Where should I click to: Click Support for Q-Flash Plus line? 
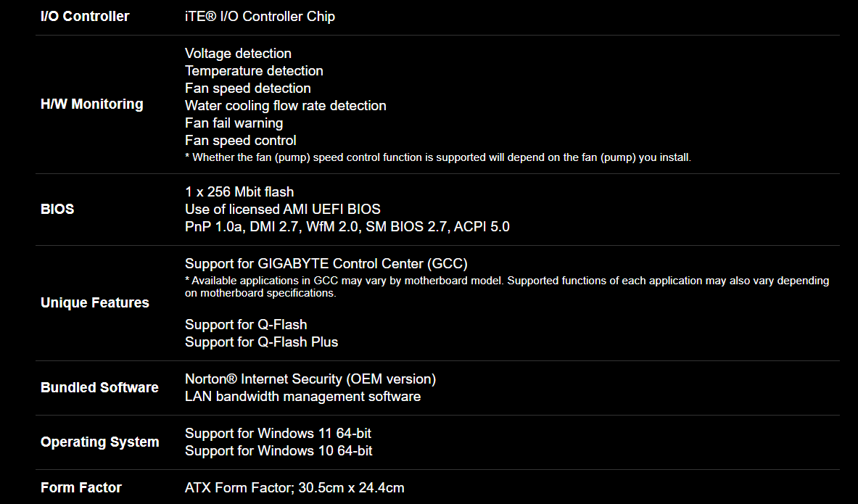click(262, 342)
